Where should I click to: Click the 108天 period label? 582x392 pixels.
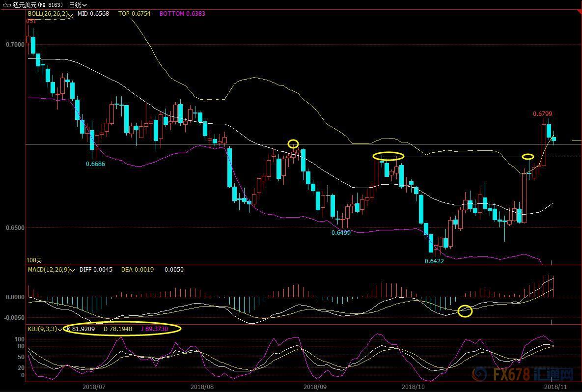click(34, 260)
